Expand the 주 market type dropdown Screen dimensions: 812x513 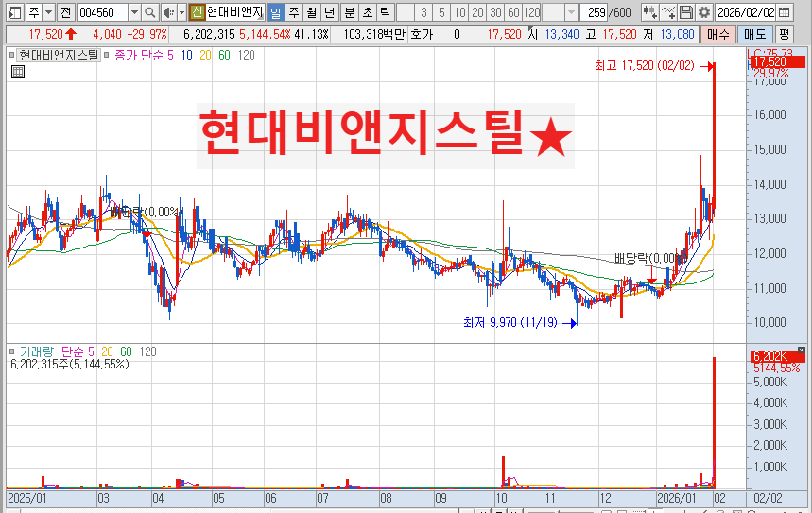[48, 12]
